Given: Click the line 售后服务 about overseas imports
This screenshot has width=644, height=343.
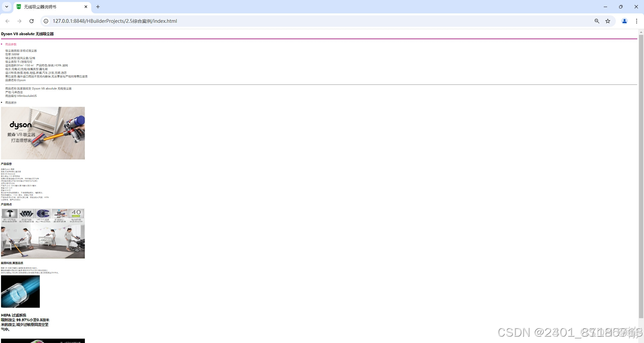Looking at the screenshot, I should pyautogui.click(x=46, y=76).
